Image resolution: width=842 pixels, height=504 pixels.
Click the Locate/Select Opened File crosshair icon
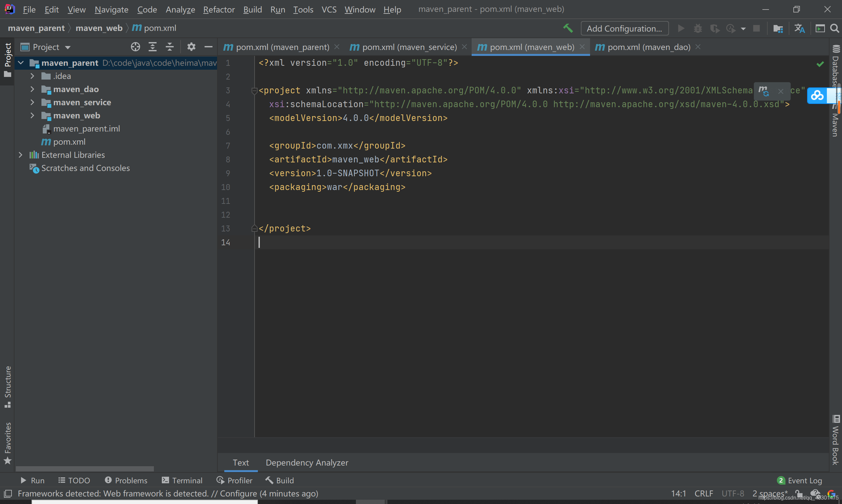pyautogui.click(x=135, y=47)
